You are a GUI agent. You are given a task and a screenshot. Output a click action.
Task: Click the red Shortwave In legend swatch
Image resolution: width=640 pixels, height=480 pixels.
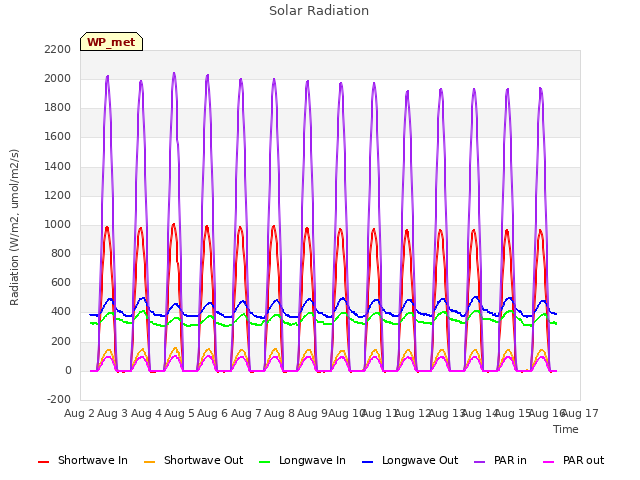point(43,462)
